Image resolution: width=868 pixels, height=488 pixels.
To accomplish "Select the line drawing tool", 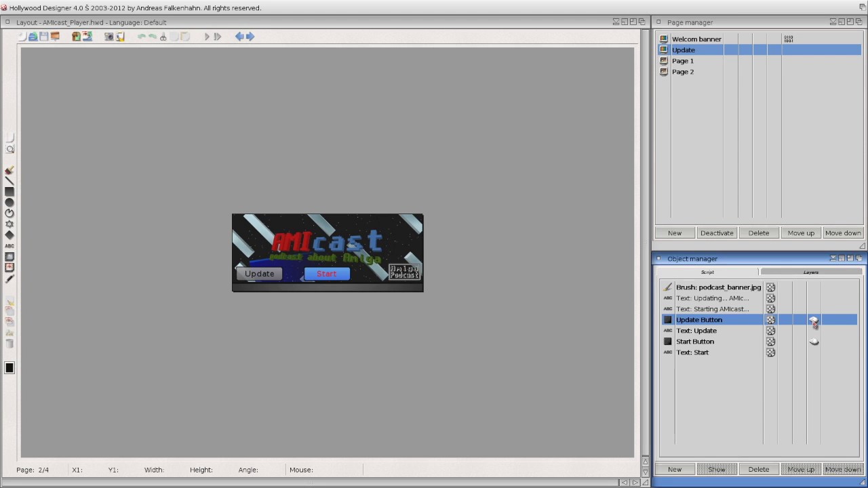I will [x=9, y=182].
